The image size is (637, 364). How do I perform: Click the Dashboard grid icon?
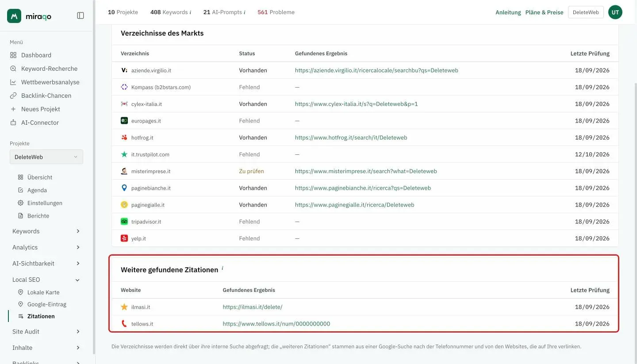coord(13,55)
